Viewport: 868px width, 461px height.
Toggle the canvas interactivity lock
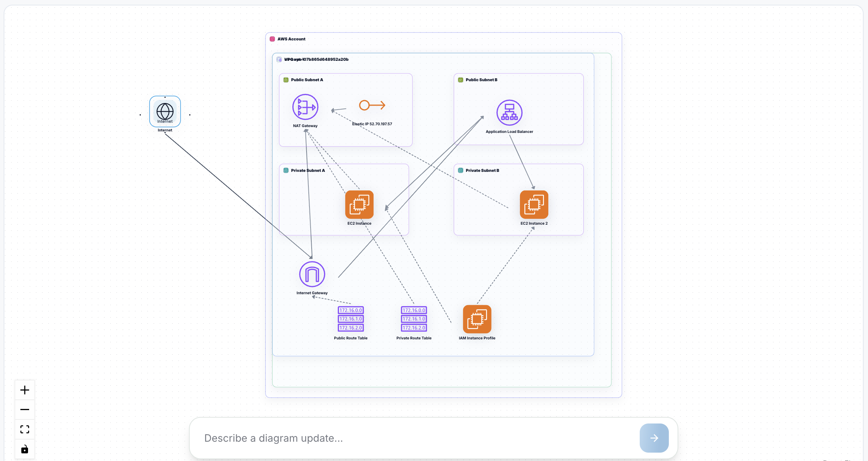[x=25, y=449]
